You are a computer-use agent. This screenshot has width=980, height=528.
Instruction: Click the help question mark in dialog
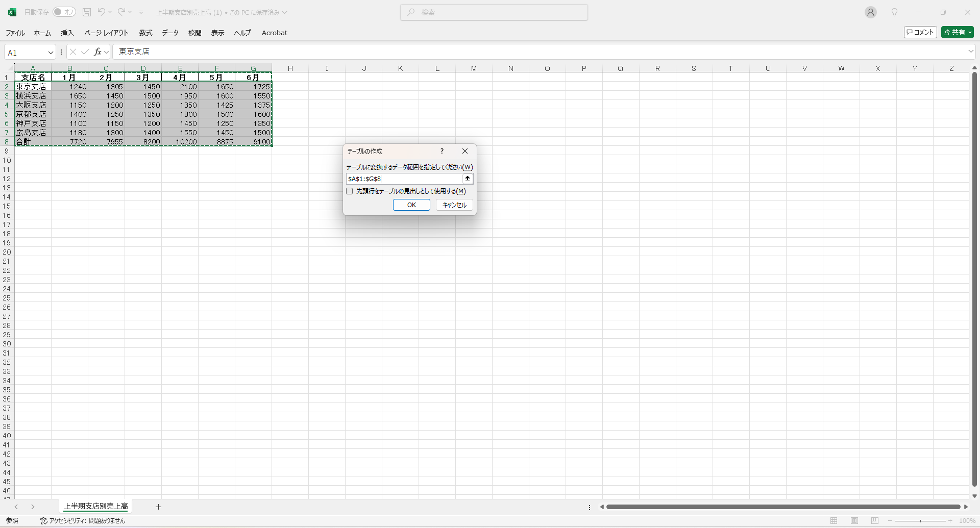pyautogui.click(x=442, y=151)
